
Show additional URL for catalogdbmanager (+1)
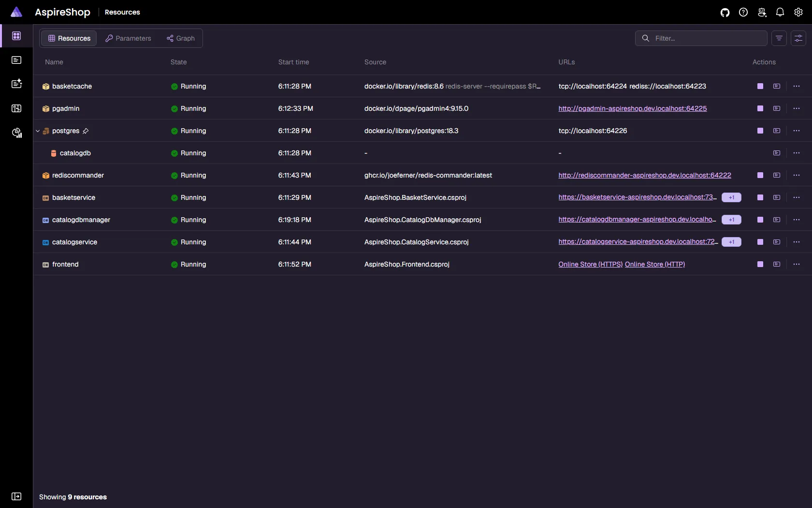(x=731, y=220)
